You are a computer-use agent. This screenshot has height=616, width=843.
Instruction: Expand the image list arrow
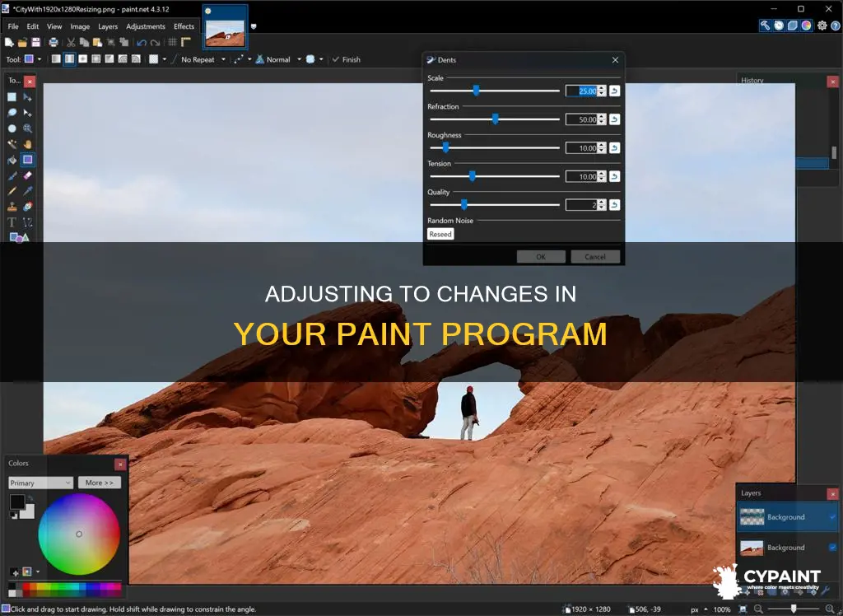click(254, 26)
